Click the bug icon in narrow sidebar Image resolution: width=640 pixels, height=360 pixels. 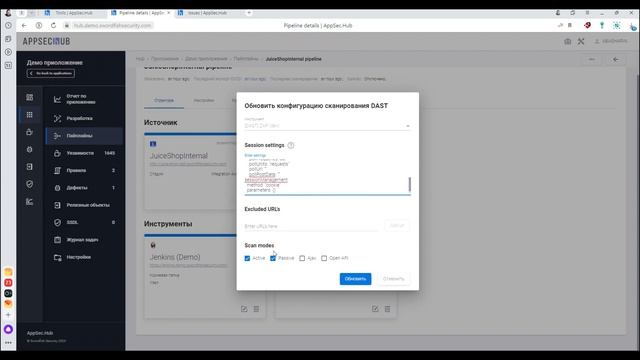(29, 149)
